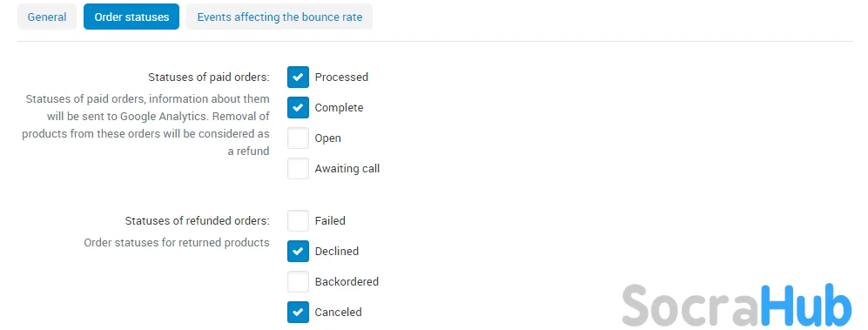The image size is (868, 330).
Task: Uncheck the Processed paid status checkbox
Action: click(298, 77)
